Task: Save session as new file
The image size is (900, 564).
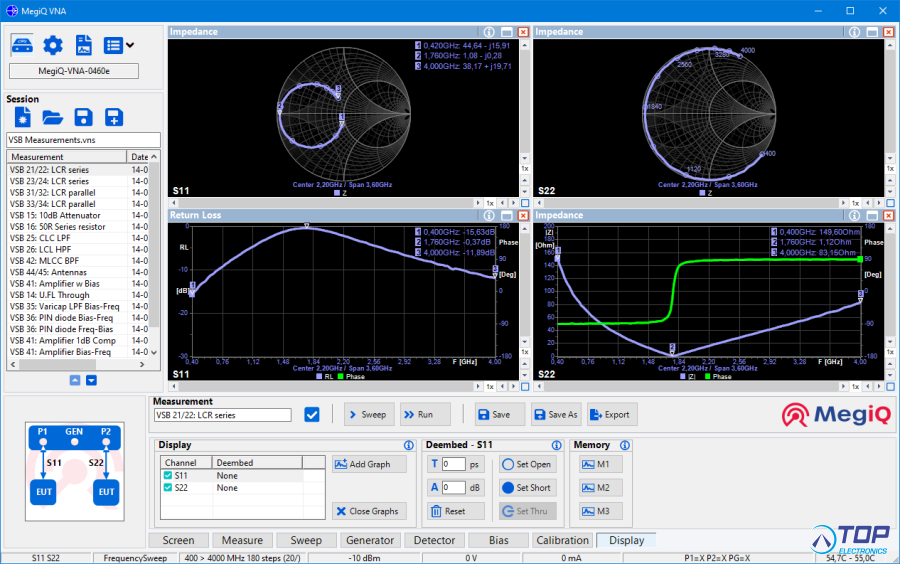Action: pos(114,117)
